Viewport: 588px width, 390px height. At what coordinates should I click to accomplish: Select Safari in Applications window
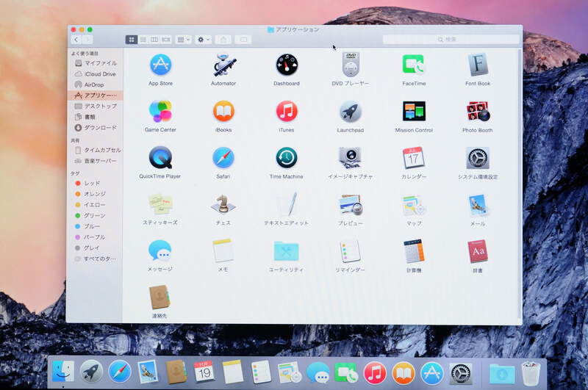pyautogui.click(x=223, y=158)
